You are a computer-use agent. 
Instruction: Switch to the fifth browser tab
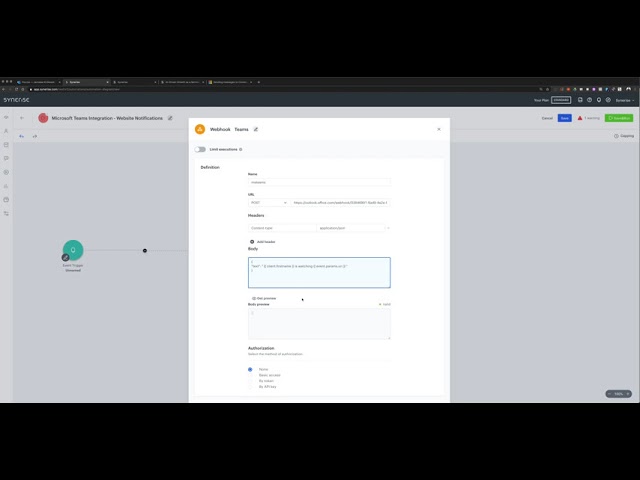[230, 82]
